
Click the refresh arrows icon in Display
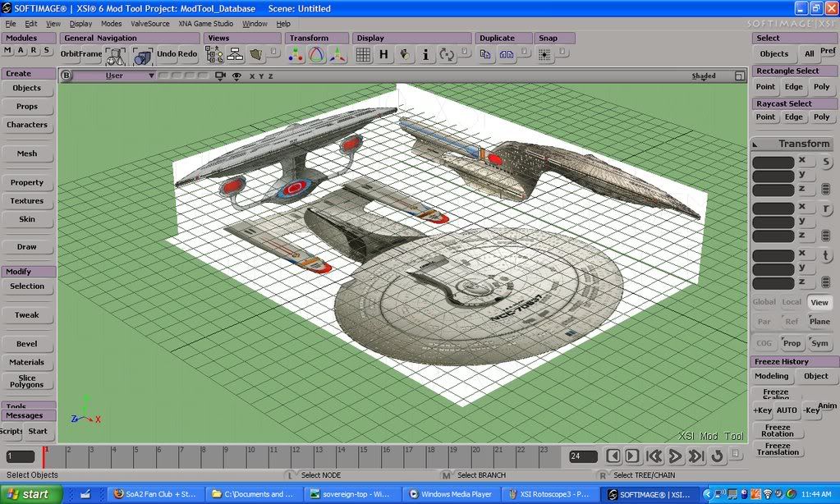(x=446, y=55)
